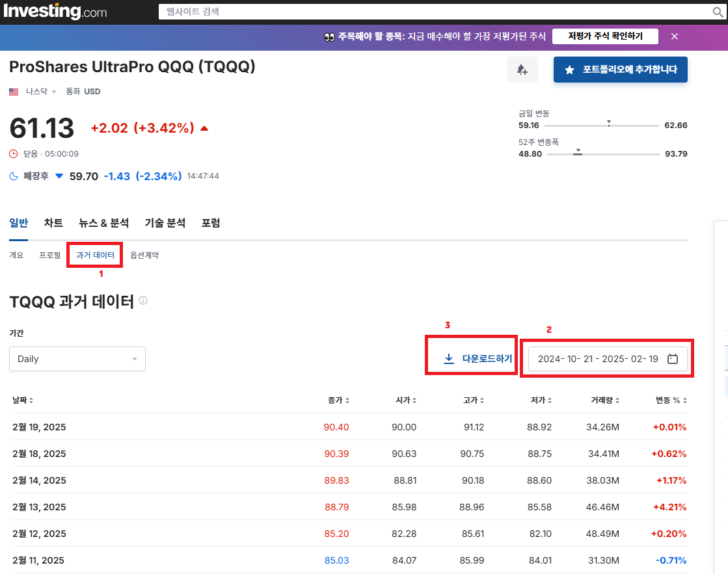Click the 2월 13, 2025 date cell

point(39,507)
